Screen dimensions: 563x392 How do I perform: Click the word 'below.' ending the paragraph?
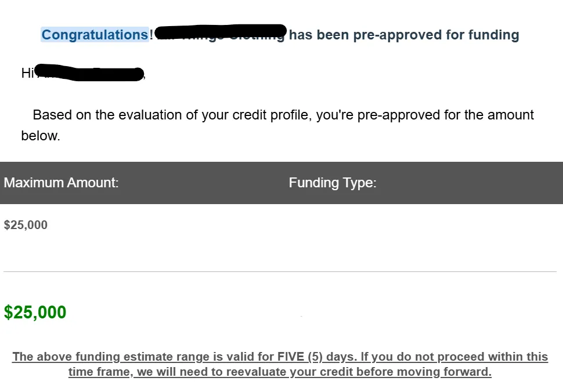pyautogui.click(x=41, y=136)
